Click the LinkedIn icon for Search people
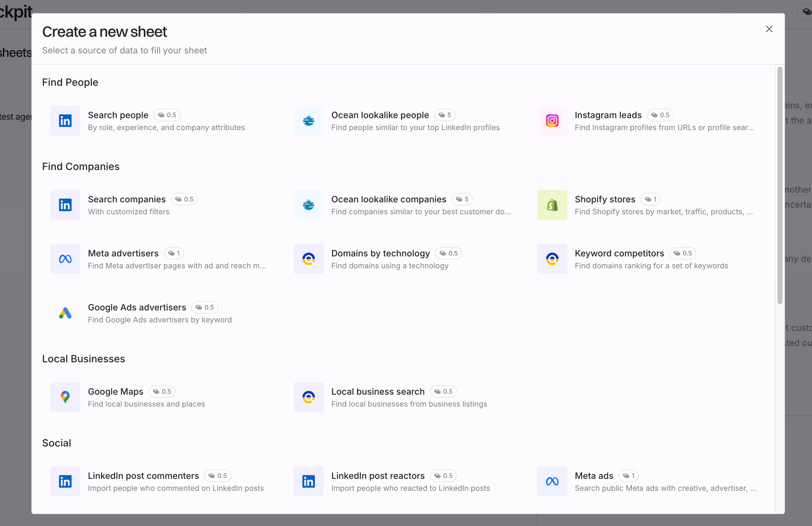812x526 pixels. (65, 120)
